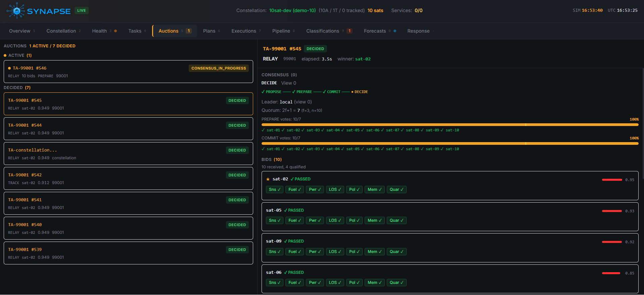Click the PROPOSE consensus step

271,92
